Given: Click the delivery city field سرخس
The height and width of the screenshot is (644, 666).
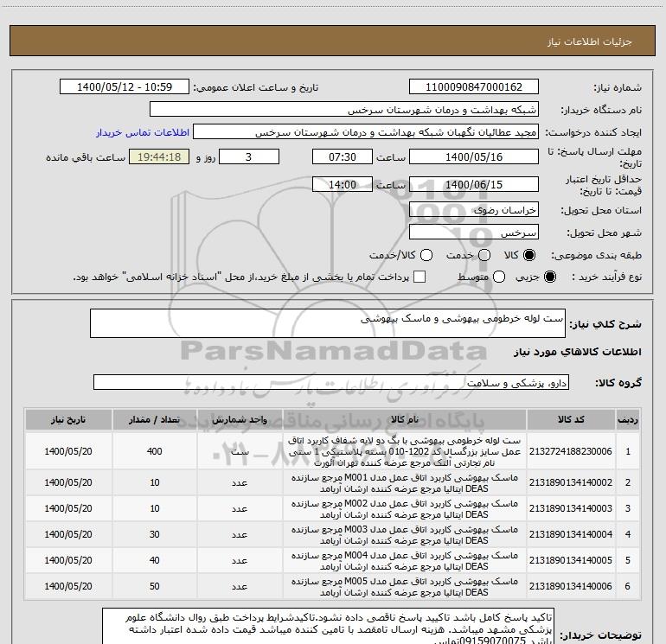Looking at the screenshot, I should (x=474, y=233).
